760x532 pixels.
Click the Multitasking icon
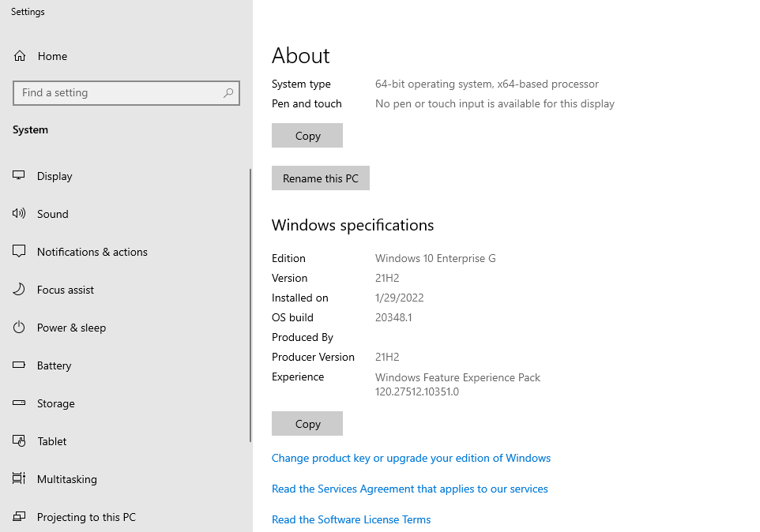click(19, 479)
